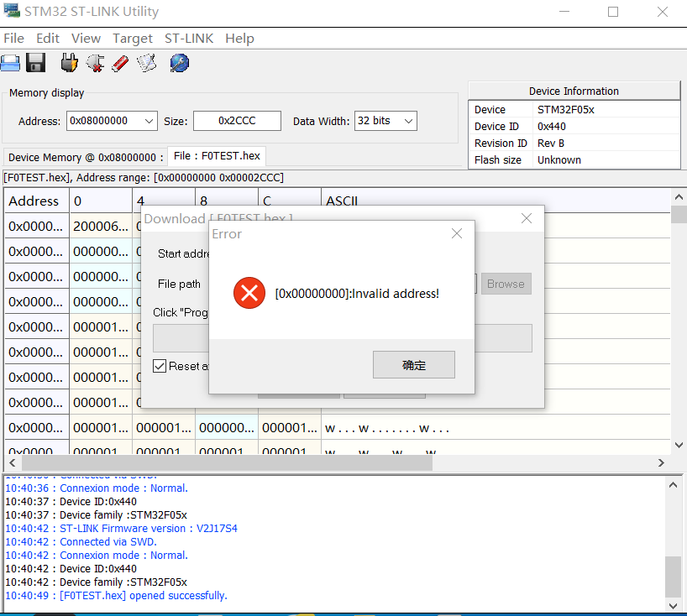Screen dimensions: 687x616
Task: Click the memory grid scroll up arrow
Action: click(x=679, y=197)
